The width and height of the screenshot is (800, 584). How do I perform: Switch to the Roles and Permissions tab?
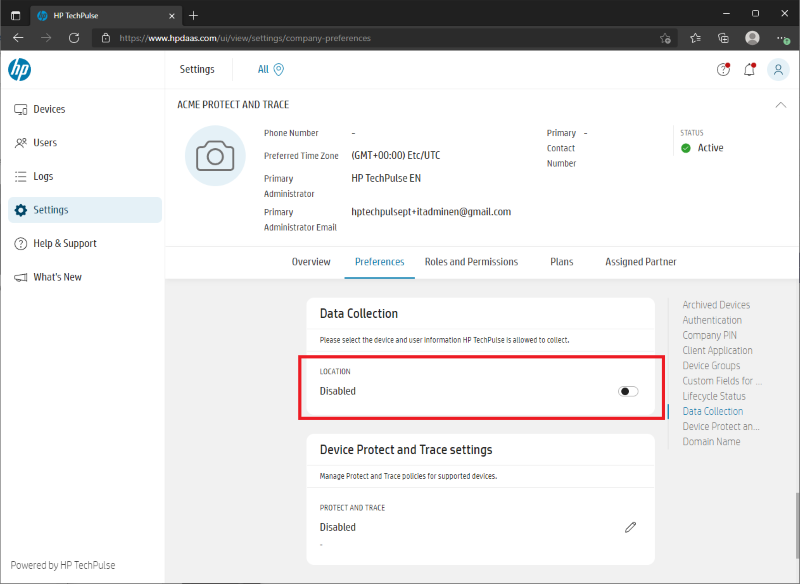[x=471, y=261]
